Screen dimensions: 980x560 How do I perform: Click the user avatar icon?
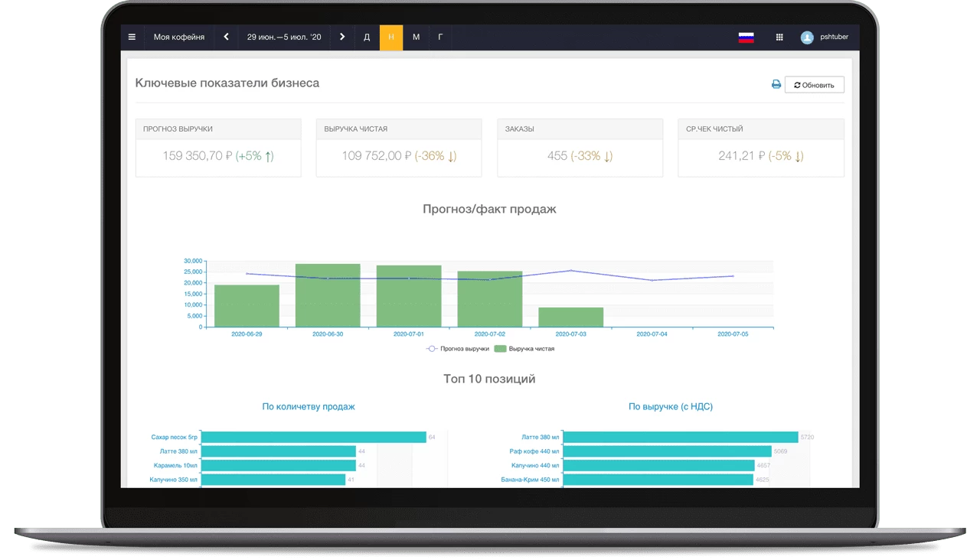tap(807, 37)
